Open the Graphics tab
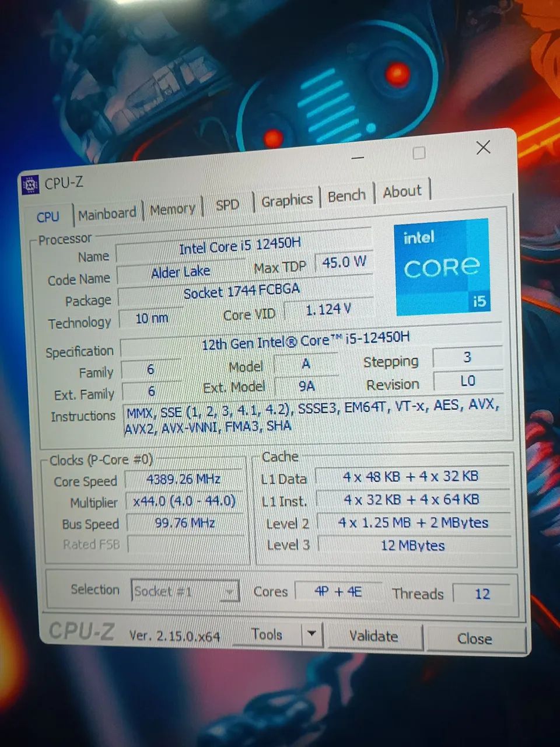Screen dimensions: 560x747 tap(287, 200)
